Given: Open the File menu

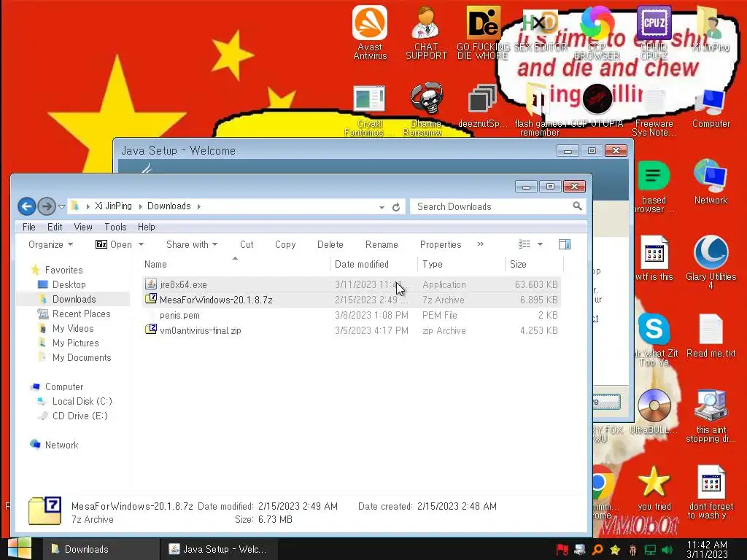Looking at the screenshot, I should pyautogui.click(x=29, y=227).
